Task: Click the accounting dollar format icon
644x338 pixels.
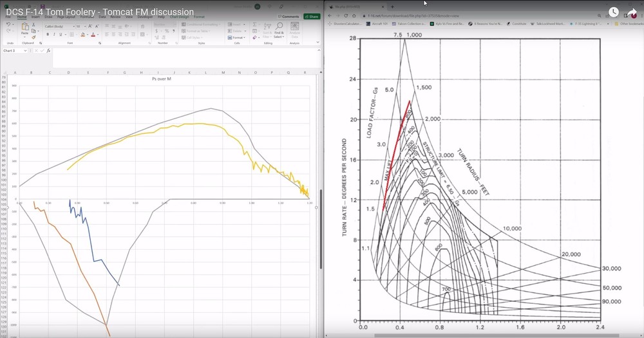Action: (x=157, y=31)
